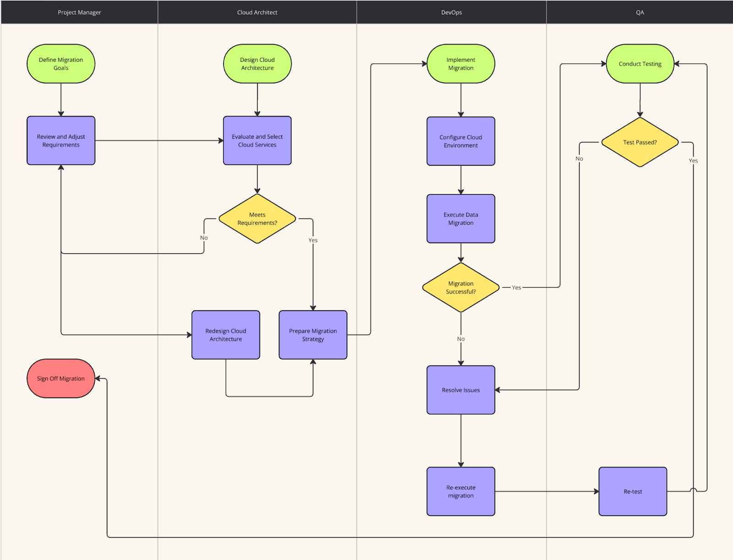The width and height of the screenshot is (733, 560).
Task: Select the DevOps swimlane header
Action: point(451,12)
